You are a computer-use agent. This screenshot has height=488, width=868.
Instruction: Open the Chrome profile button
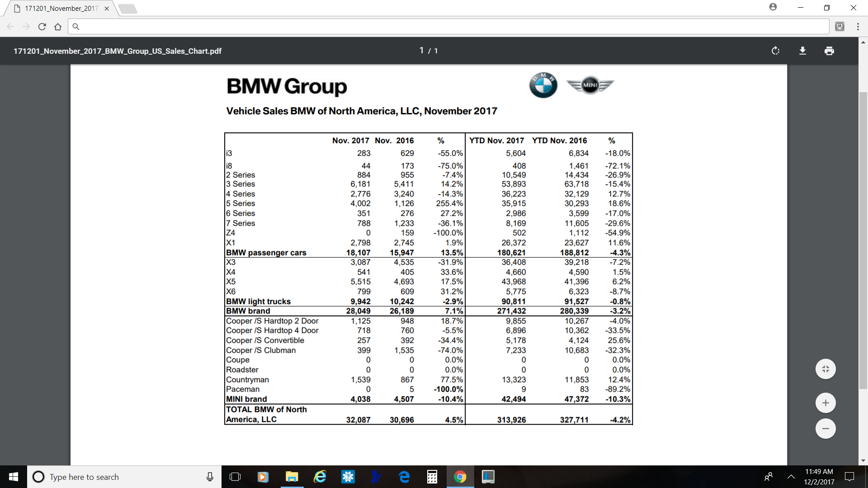773,7
